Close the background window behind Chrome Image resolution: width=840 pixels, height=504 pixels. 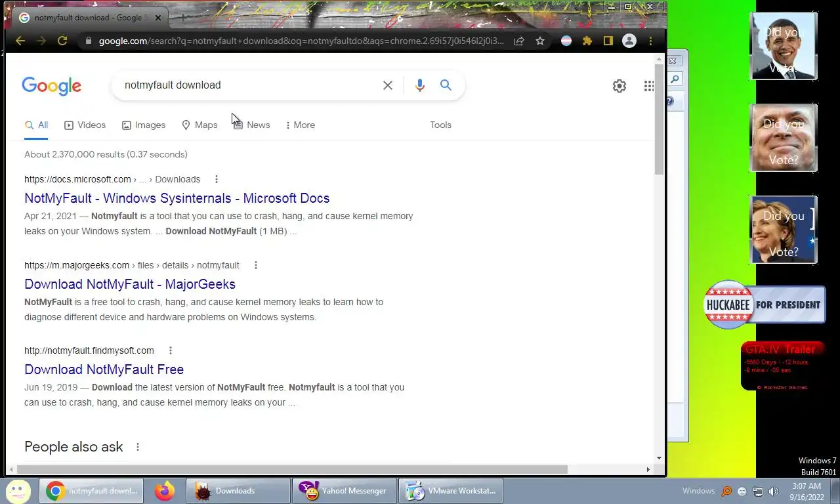[673, 60]
